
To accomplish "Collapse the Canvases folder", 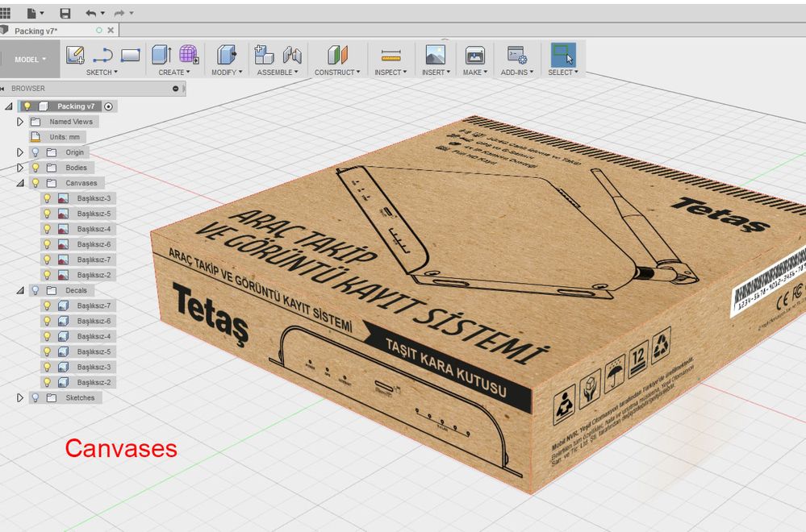I will tap(20, 183).
